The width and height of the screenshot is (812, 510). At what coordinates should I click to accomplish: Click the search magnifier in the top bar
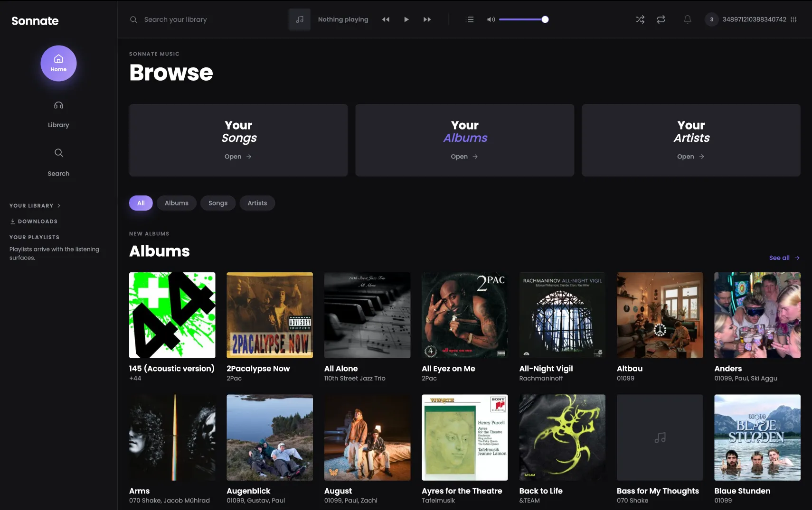click(x=133, y=19)
